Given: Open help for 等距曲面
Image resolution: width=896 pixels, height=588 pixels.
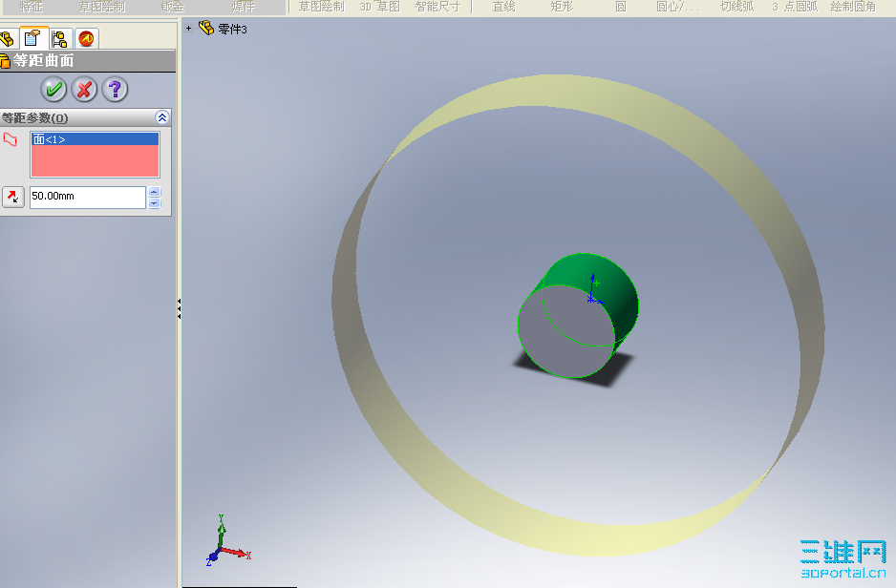Looking at the screenshot, I should (x=115, y=90).
